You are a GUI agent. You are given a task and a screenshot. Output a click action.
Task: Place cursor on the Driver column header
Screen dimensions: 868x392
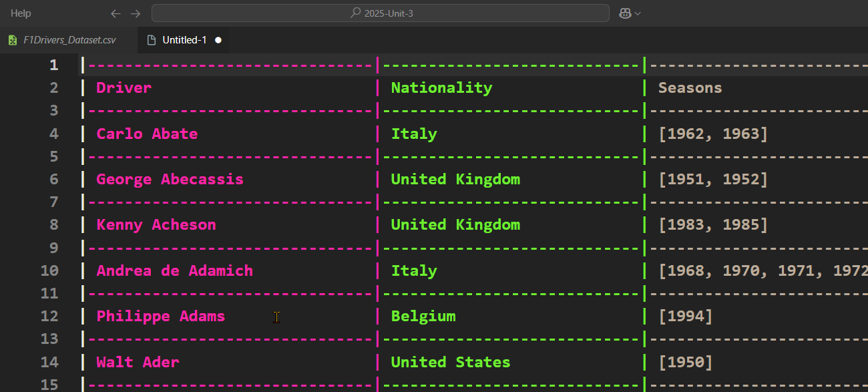[x=124, y=87]
